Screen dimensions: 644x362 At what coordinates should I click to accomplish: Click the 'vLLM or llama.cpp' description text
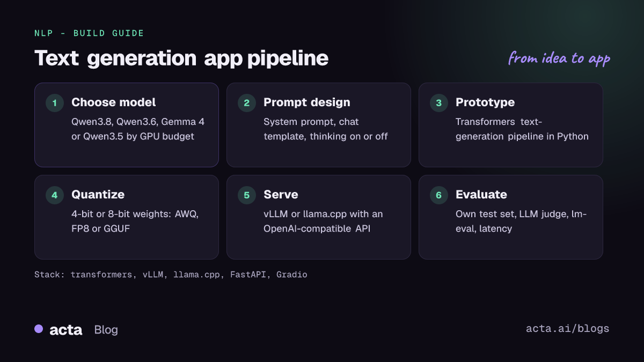[323, 221]
